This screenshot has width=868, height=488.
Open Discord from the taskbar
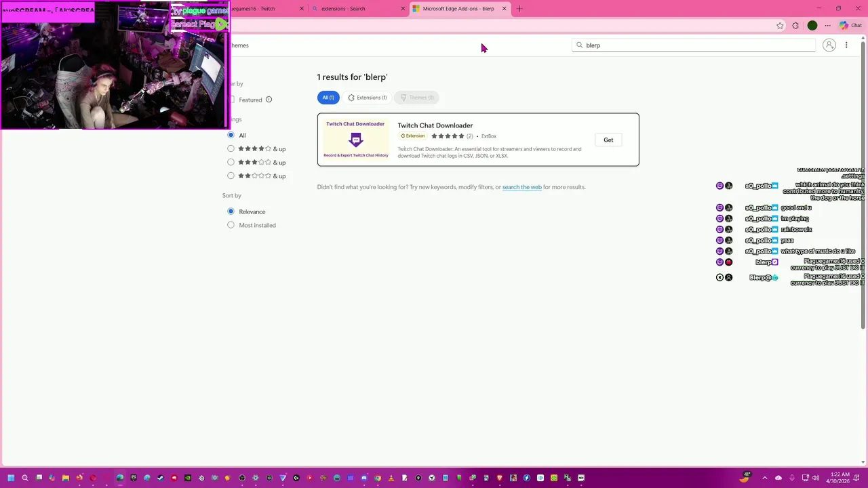(x=364, y=478)
